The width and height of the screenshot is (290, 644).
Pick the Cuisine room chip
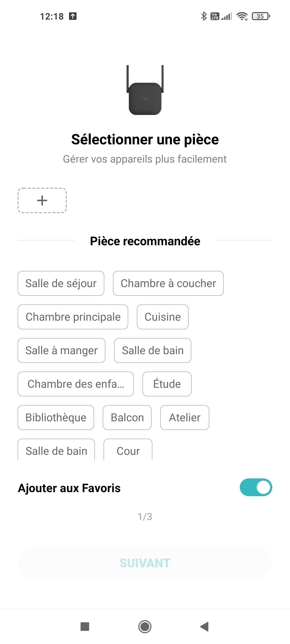point(162,317)
